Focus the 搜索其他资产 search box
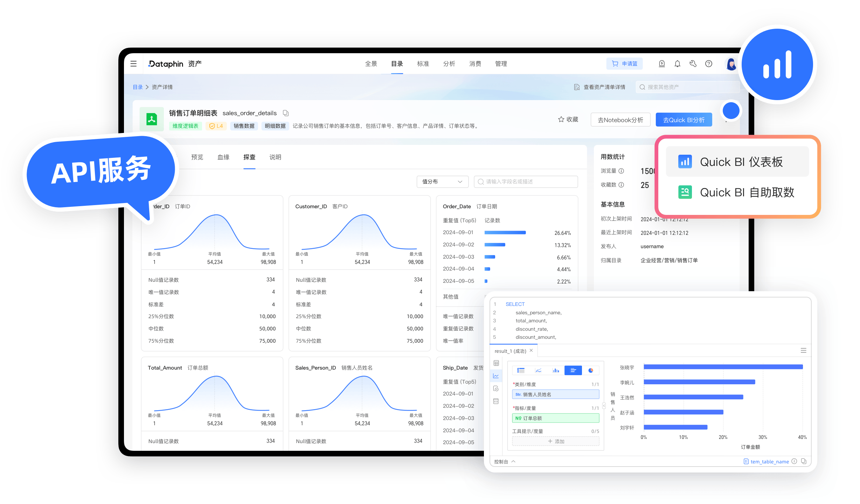The height and width of the screenshot is (504, 860). click(x=688, y=87)
